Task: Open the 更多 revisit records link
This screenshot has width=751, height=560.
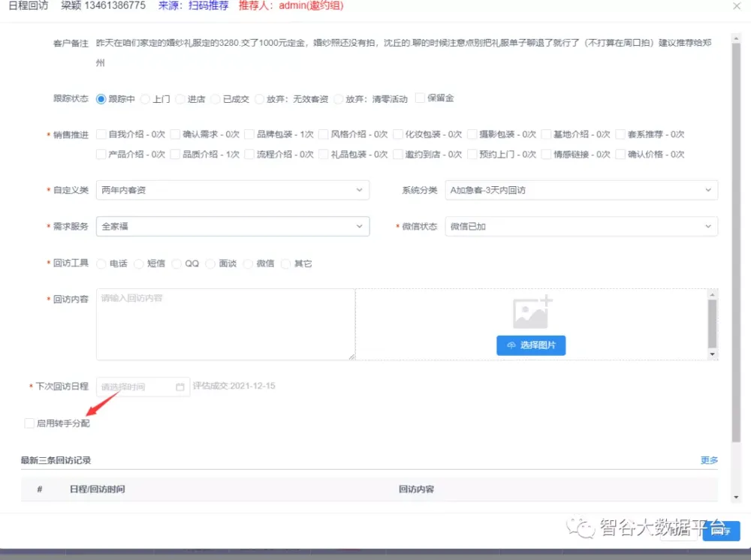Action: click(709, 460)
